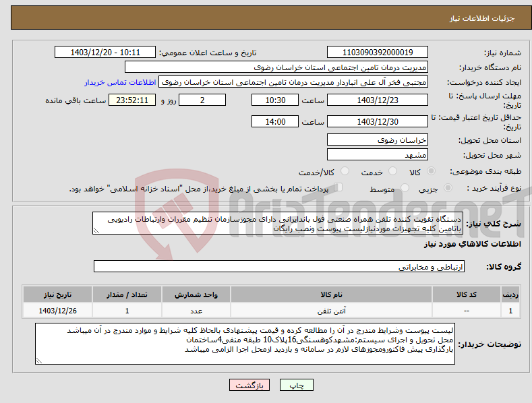Screen dimensions: 532x403
Task: Click the validity time field 14:00
Action: 275,121
